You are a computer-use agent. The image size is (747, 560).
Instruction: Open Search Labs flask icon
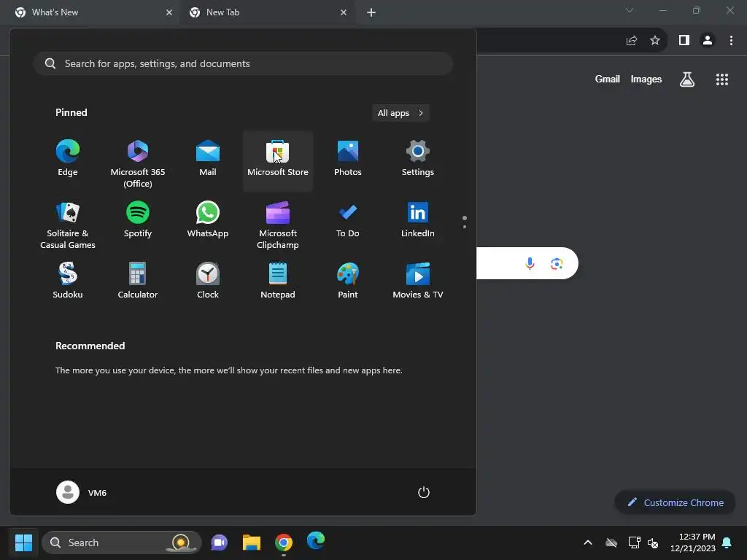[x=687, y=79]
